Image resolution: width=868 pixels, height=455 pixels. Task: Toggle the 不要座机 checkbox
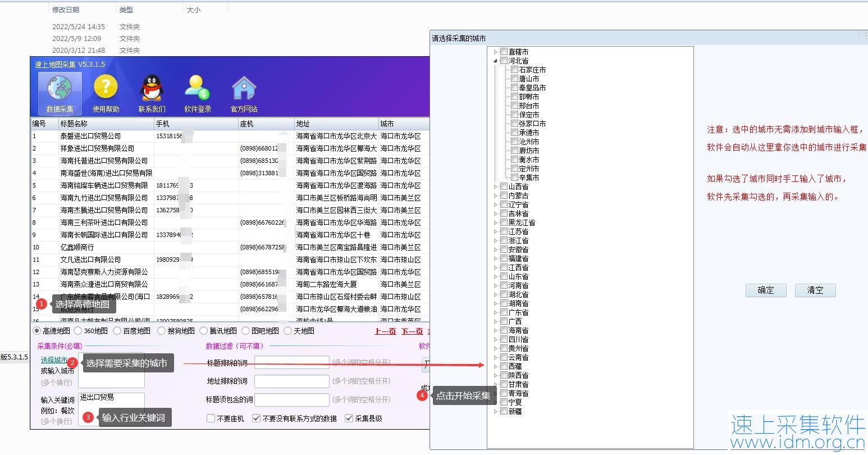(x=211, y=418)
